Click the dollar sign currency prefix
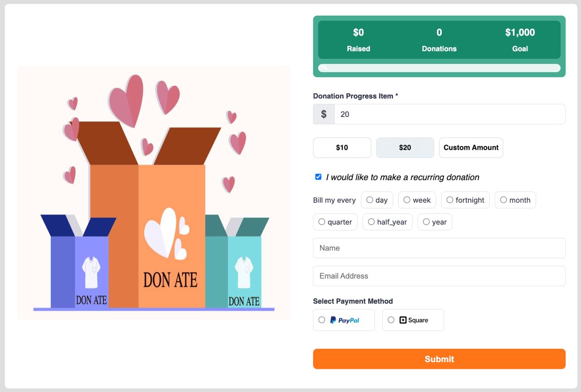The image size is (581, 392). point(323,114)
